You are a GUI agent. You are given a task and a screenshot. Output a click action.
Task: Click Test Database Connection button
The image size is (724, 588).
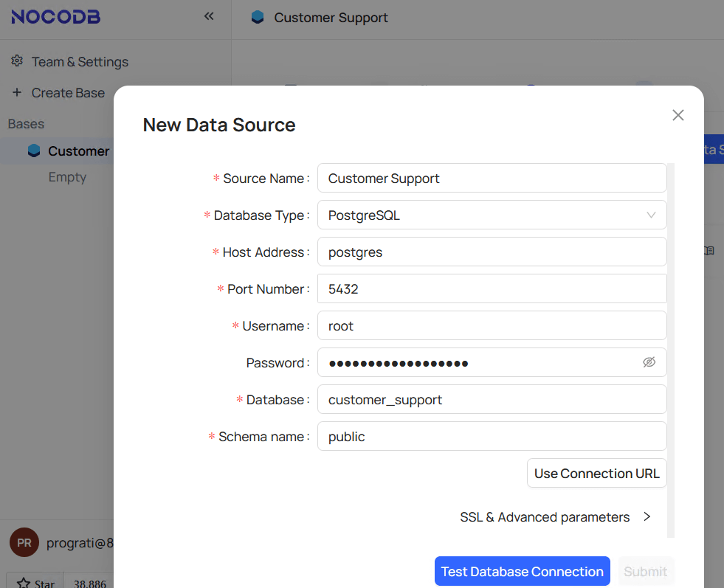point(522,571)
